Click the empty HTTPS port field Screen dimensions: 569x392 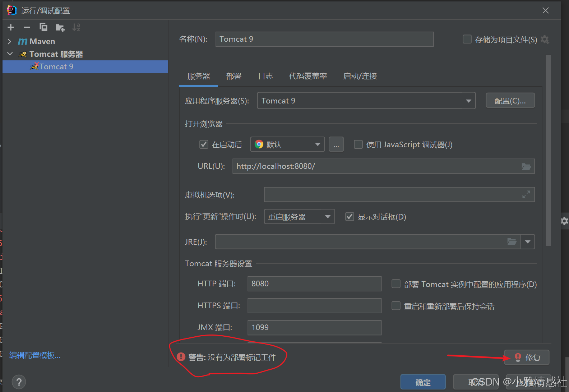314,305
